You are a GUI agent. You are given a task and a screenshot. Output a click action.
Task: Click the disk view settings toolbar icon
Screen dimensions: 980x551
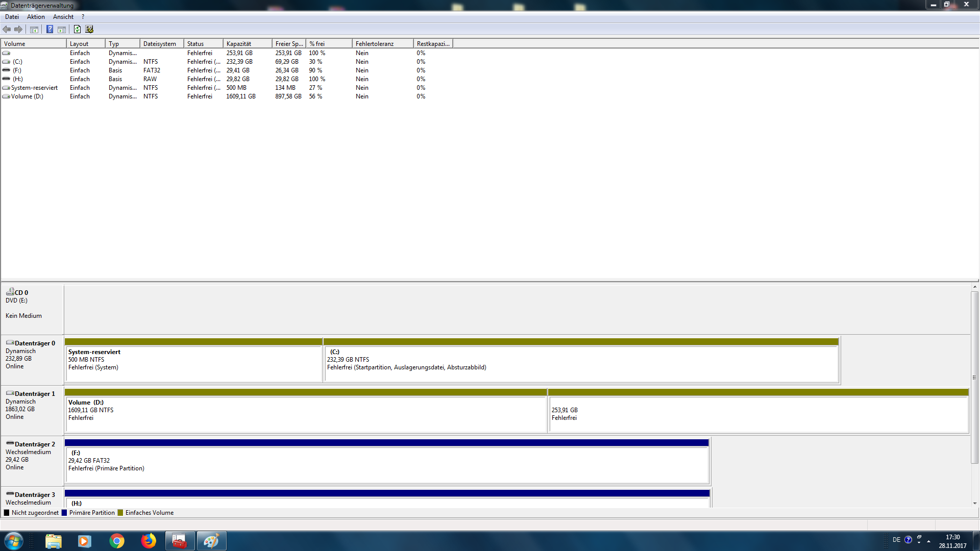89,30
